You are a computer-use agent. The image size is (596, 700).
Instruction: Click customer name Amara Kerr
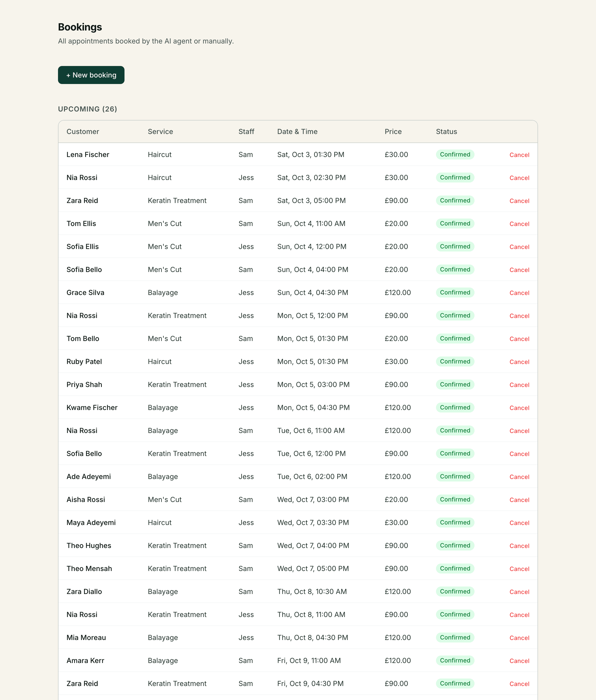click(x=85, y=660)
